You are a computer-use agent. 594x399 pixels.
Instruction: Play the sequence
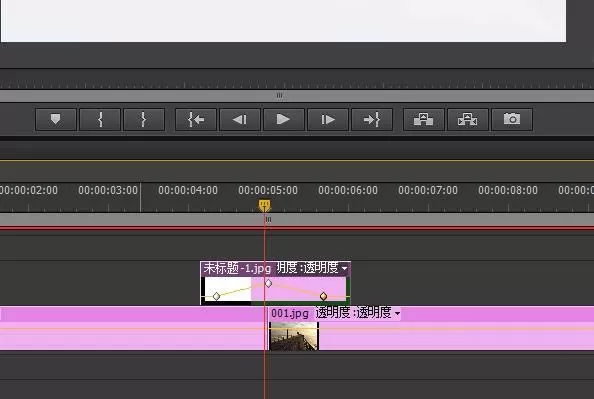click(x=284, y=120)
